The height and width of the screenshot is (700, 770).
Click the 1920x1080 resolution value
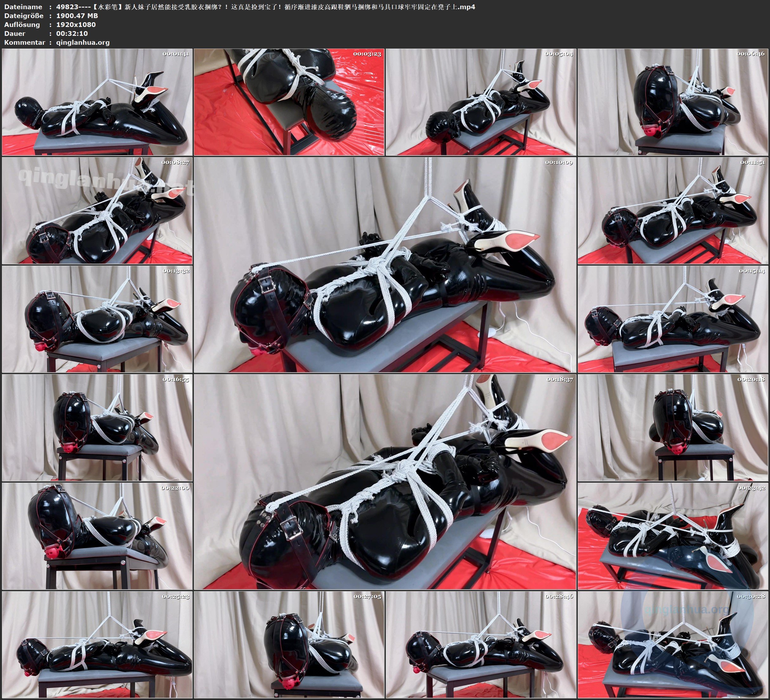76,24
